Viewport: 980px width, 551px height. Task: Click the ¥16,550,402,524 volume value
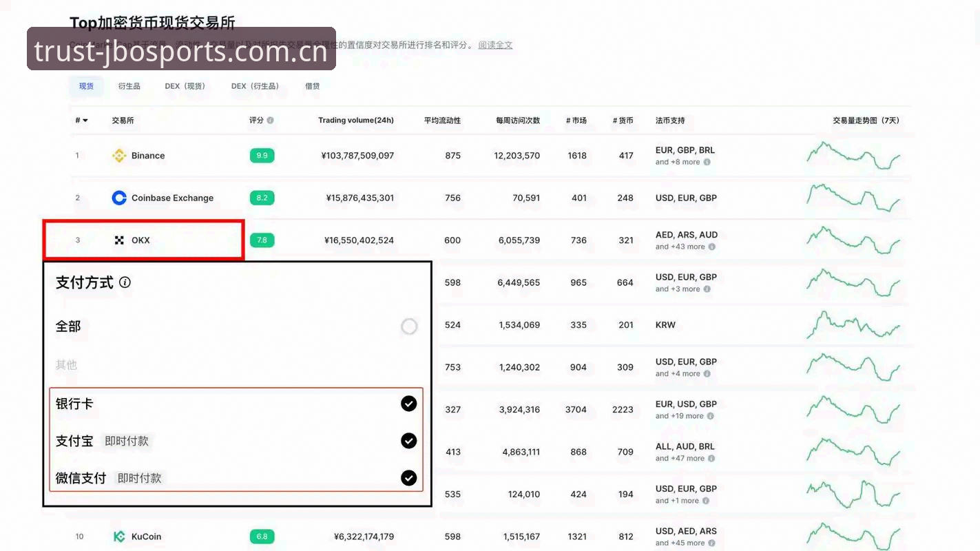click(359, 240)
